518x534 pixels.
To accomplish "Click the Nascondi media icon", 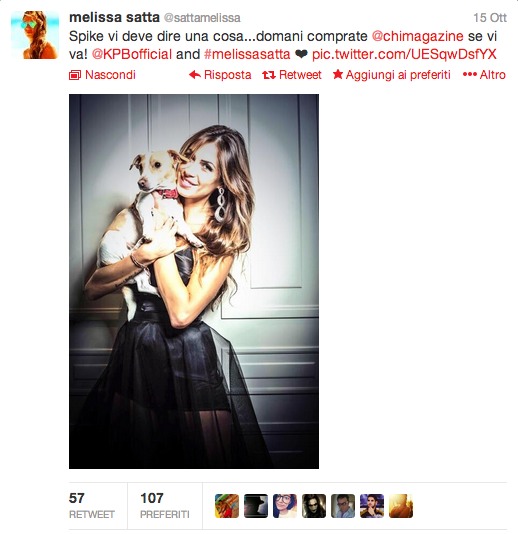I will pos(75,75).
